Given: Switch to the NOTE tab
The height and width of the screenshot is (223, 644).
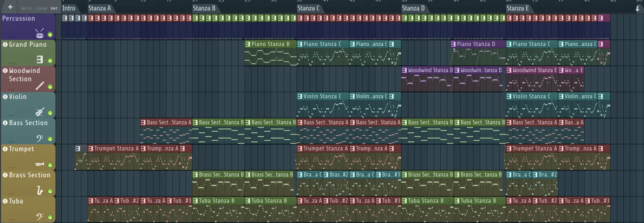Looking at the screenshot, I should point(26,8).
